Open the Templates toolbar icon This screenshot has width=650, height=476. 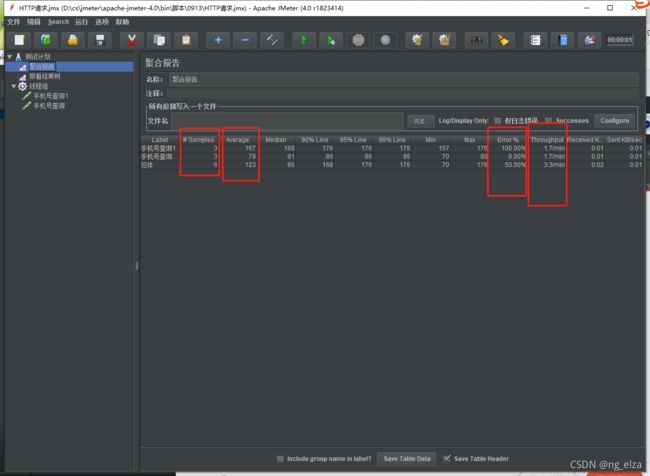coord(46,40)
